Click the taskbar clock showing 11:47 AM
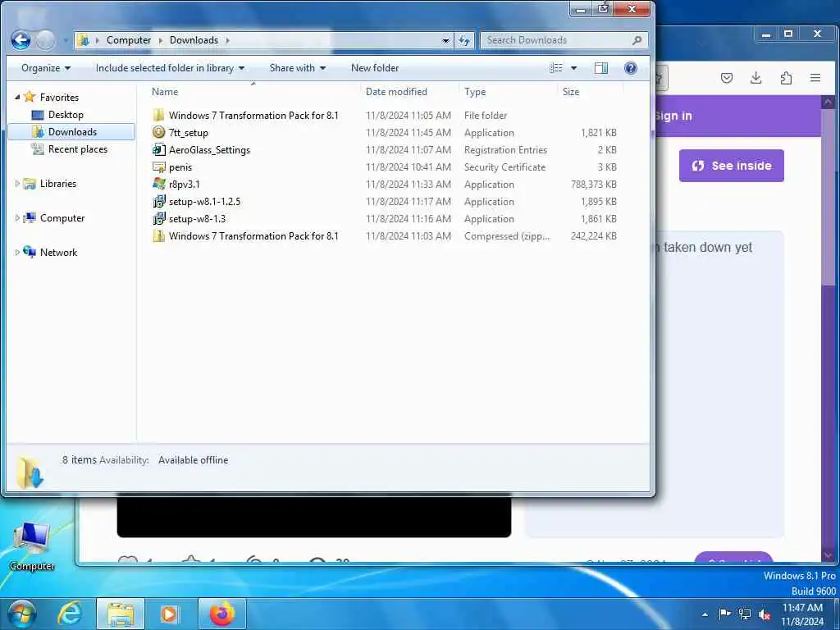The image size is (840, 630). pyautogui.click(x=802, y=608)
